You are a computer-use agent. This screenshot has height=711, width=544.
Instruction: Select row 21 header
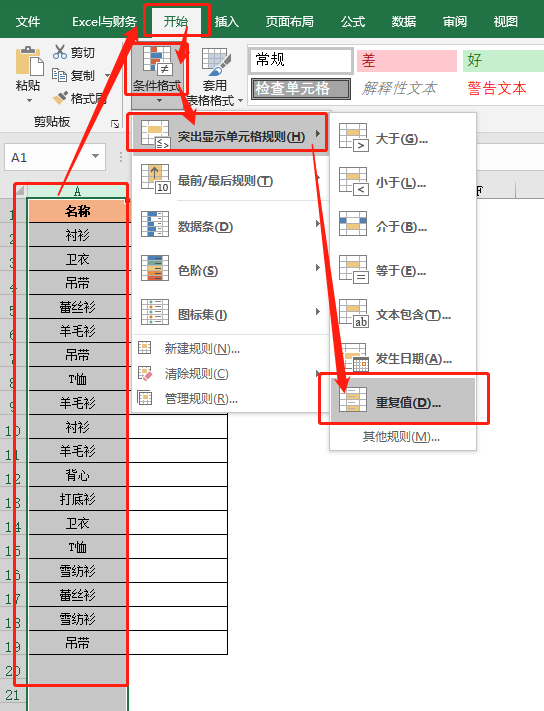click(x=13, y=694)
